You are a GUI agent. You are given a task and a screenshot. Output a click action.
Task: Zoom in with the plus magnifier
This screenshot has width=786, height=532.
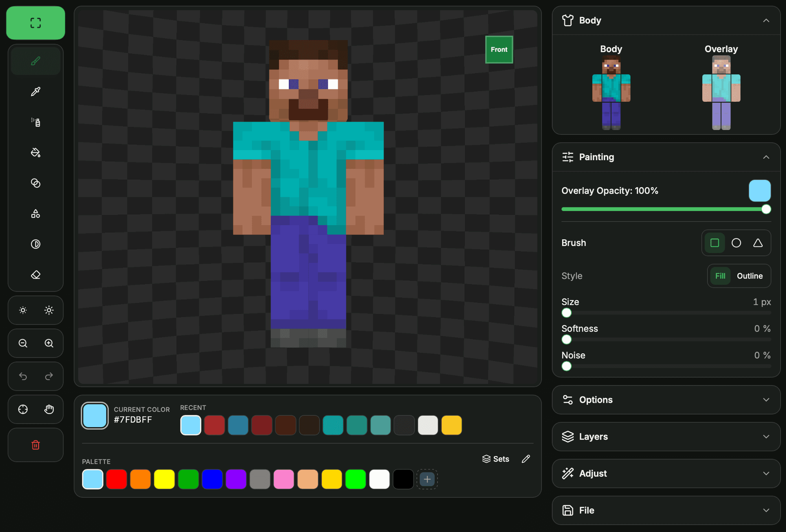pos(49,343)
